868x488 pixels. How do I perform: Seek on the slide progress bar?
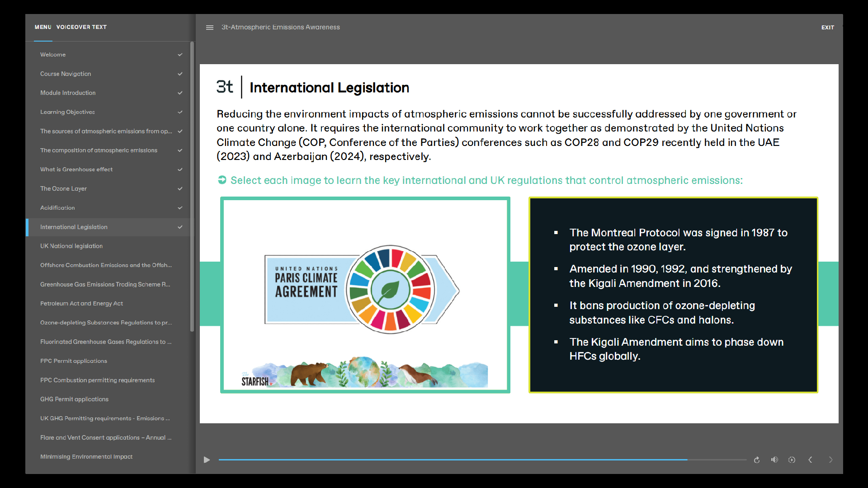tap(482, 460)
